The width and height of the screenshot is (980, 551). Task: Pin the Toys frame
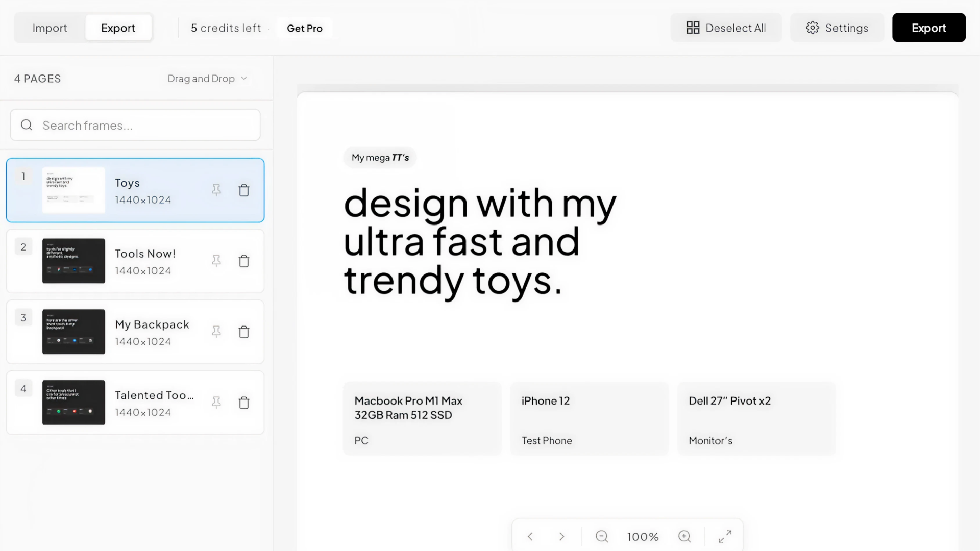(216, 190)
